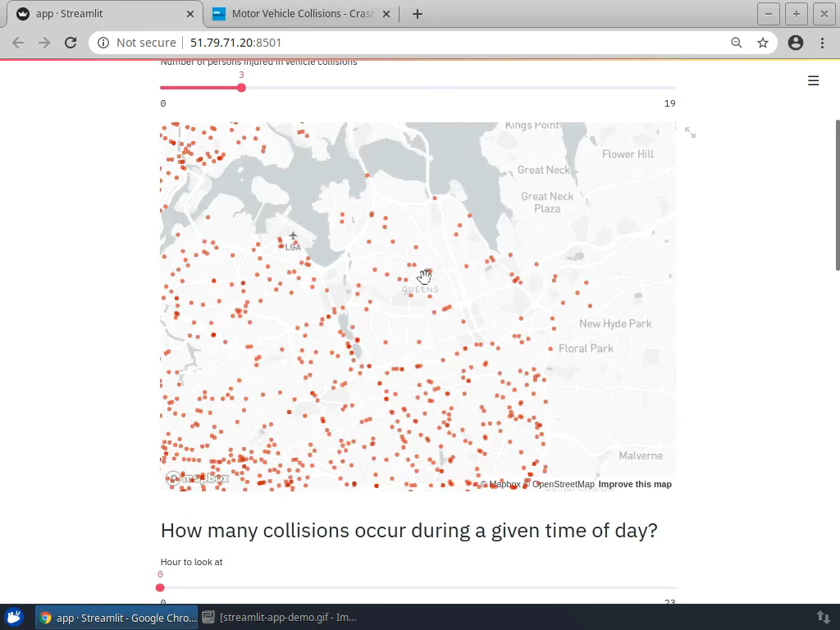Click the Hour to look at slider handle
Screen dimensions: 840x630
click(x=160, y=587)
